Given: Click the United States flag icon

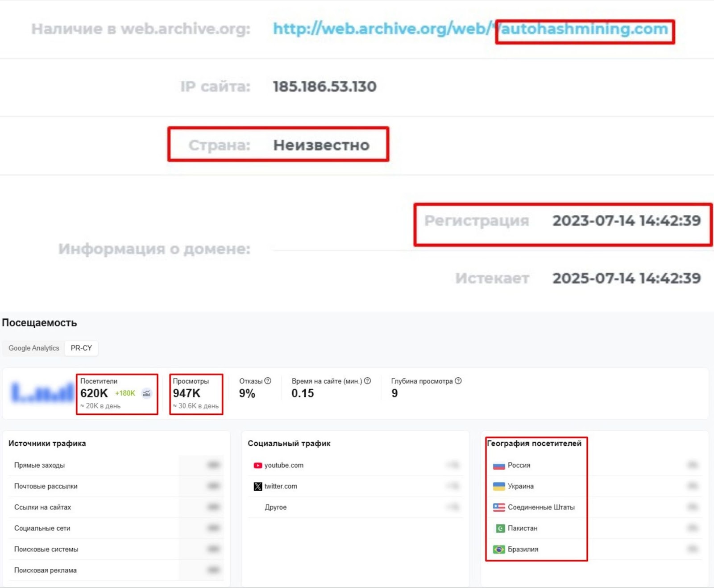Looking at the screenshot, I should coord(499,507).
